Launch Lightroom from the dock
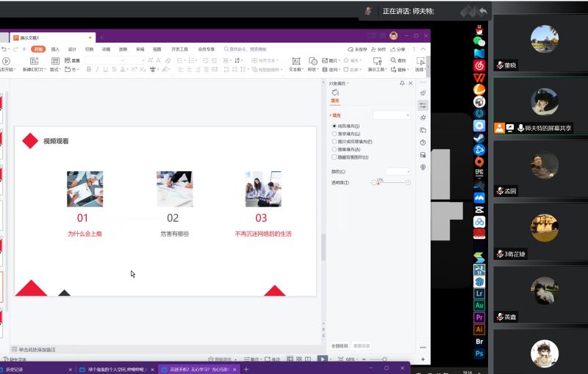This screenshot has width=588, height=374. click(x=479, y=293)
